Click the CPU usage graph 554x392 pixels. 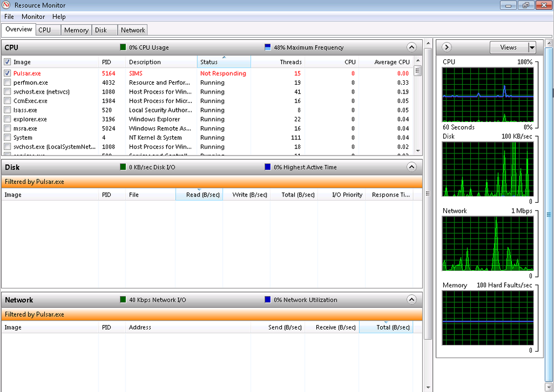(x=488, y=95)
